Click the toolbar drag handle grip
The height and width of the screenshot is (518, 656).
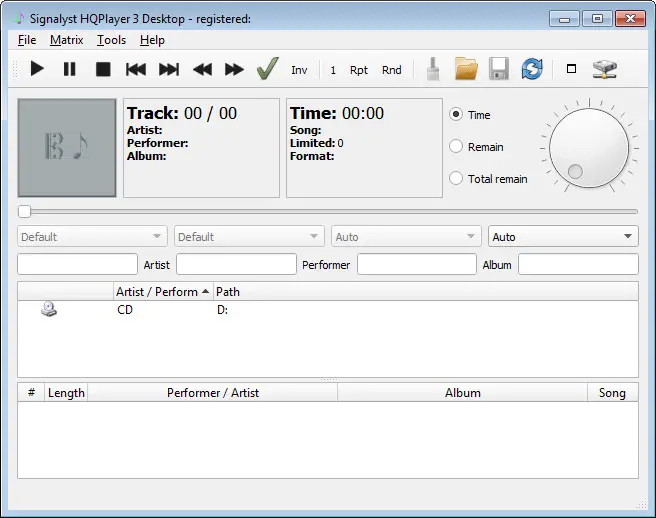click(15, 69)
